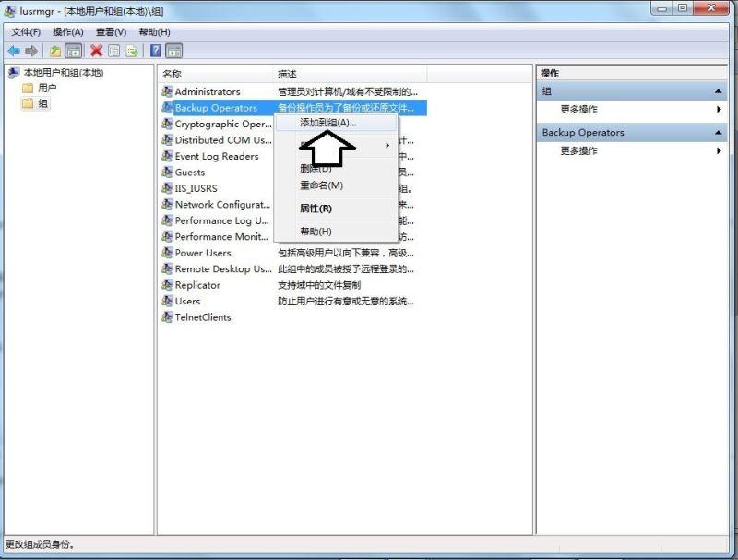738x560 pixels.
Task: Click the properties sheet toolbar icon
Action: 113,50
